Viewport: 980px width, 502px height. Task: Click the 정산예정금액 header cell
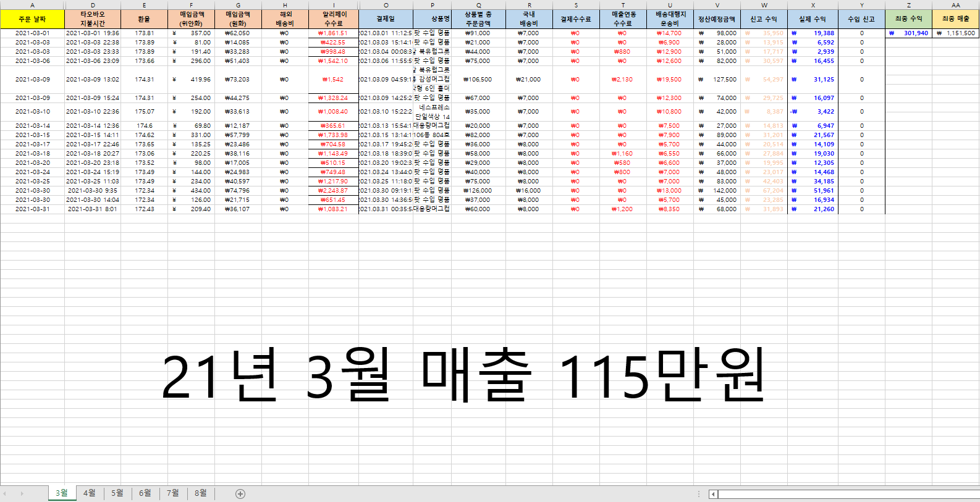(717, 19)
